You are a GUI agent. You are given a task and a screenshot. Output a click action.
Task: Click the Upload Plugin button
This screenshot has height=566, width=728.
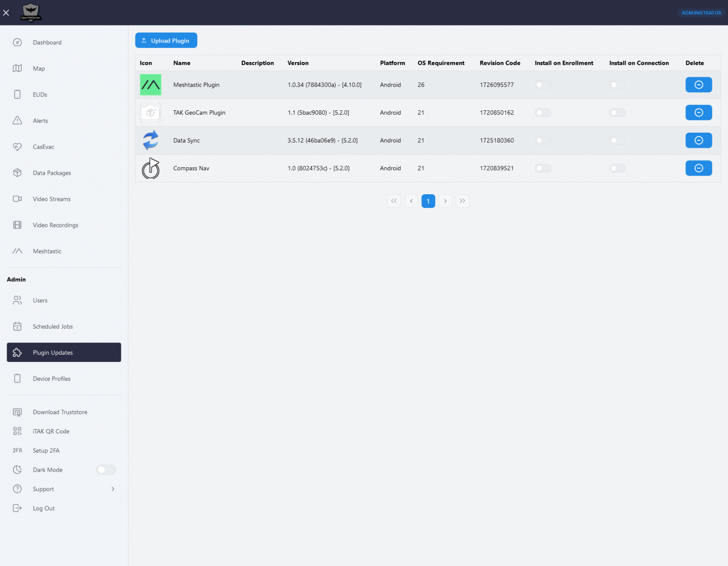[x=166, y=40]
